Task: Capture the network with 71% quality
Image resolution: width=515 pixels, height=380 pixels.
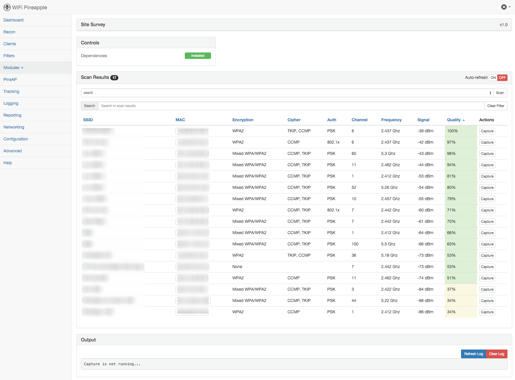Action: (487, 210)
